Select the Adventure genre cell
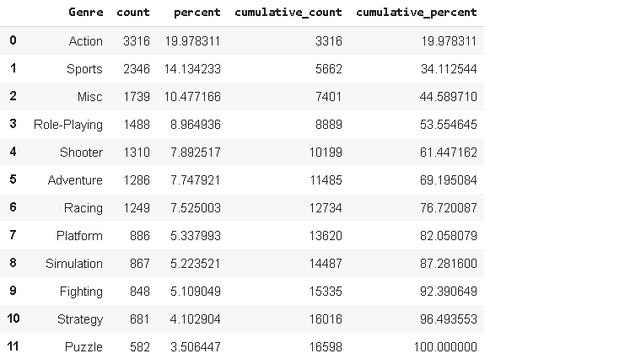Viewport: 630px width, 364px height. (x=75, y=180)
